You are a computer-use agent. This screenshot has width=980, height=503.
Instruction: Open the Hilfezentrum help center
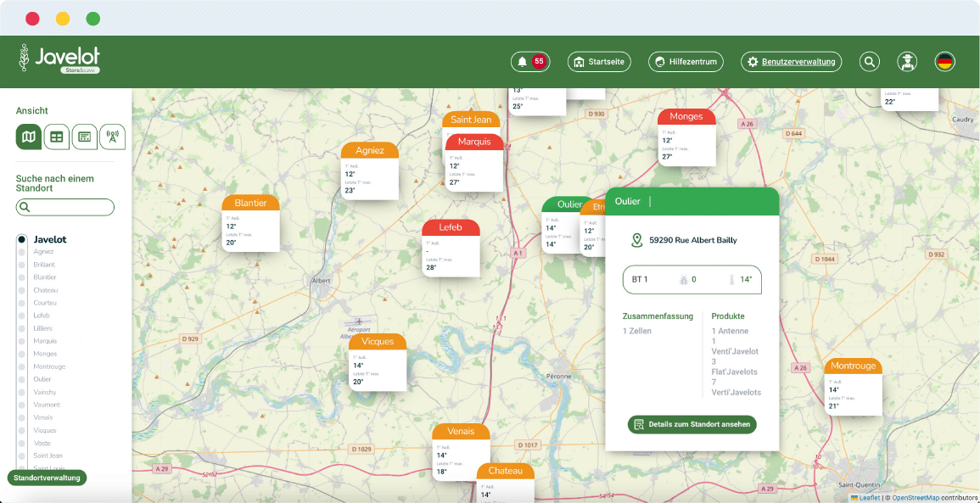(686, 62)
